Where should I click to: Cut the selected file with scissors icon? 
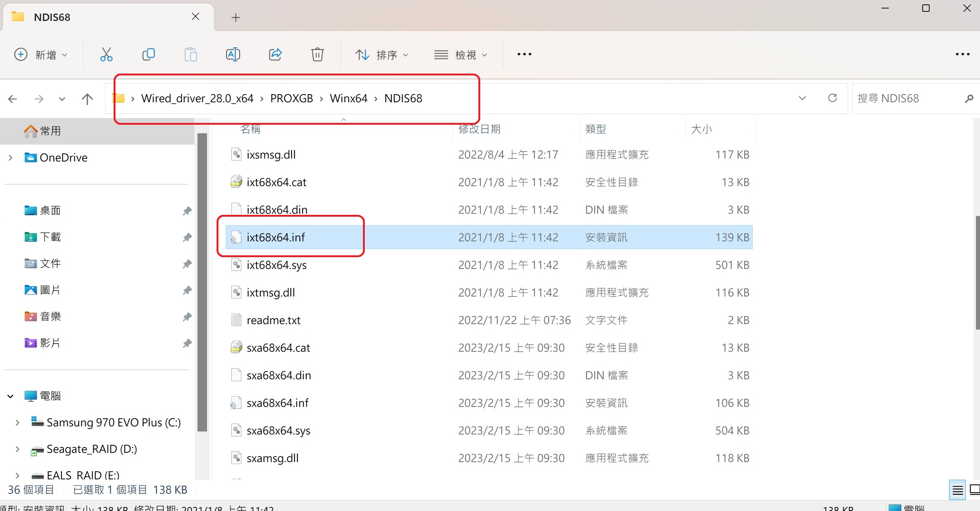pos(106,54)
